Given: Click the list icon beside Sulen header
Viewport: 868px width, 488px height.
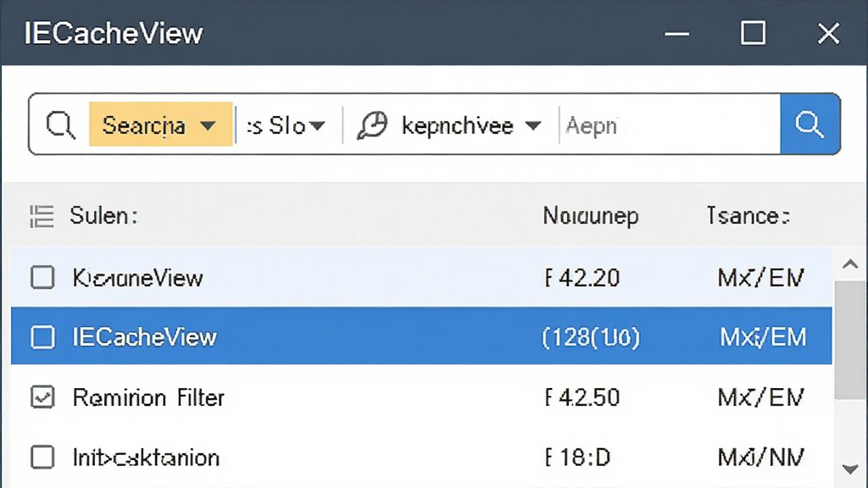Looking at the screenshot, I should 42,216.
